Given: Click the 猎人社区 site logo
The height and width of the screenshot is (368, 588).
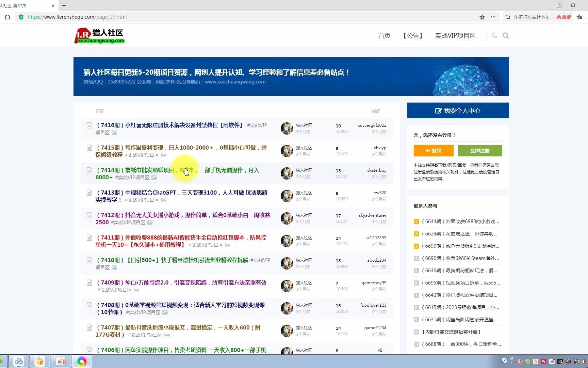Looking at the screenshot, I should click(x=99, y=36).
